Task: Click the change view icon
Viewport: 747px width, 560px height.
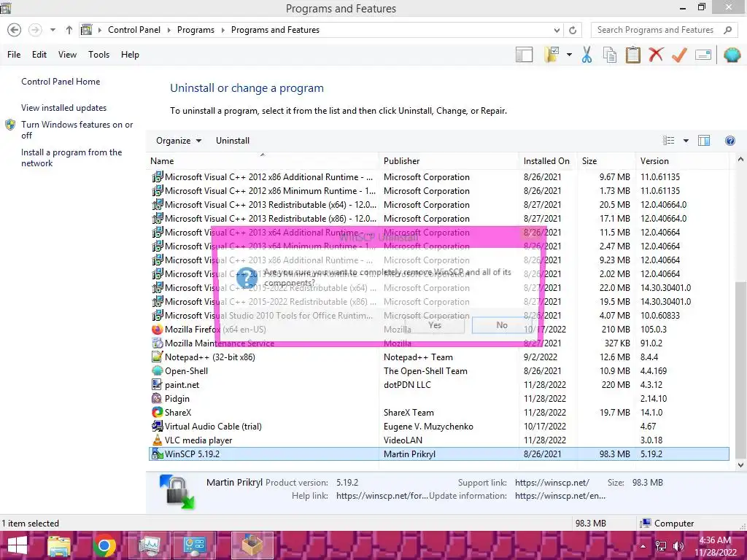Action: 668,141
